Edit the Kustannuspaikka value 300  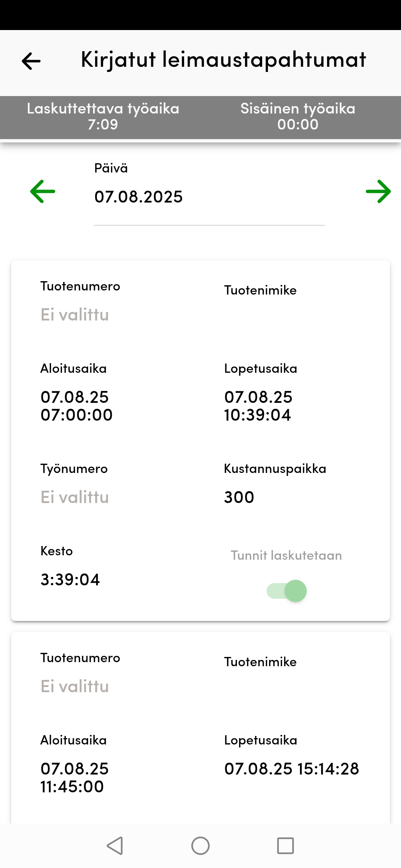(239, 496)
